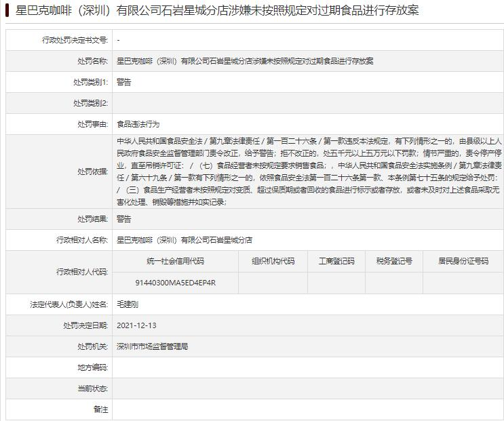Click the 居民身份证号码 column header

[x=463, y=261]
